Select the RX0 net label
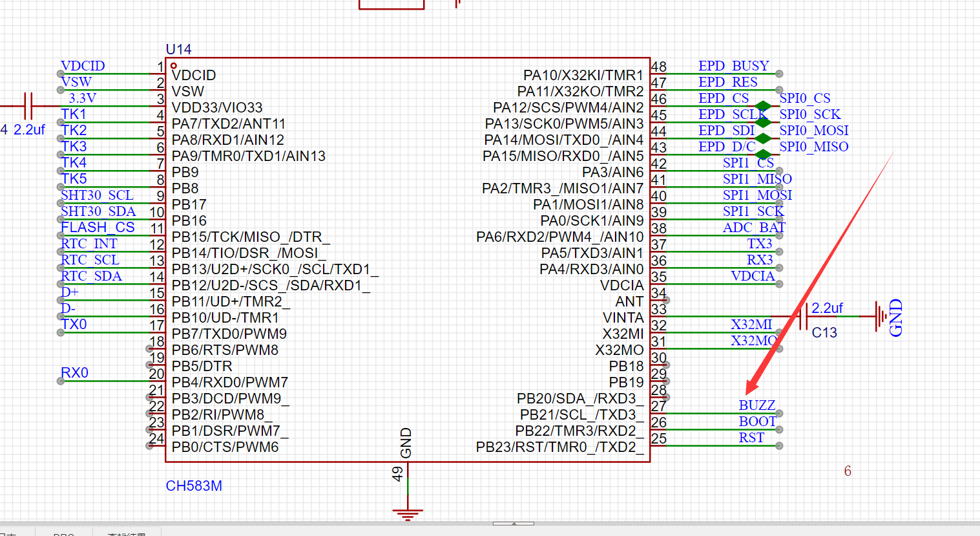 tap(74, 373)
